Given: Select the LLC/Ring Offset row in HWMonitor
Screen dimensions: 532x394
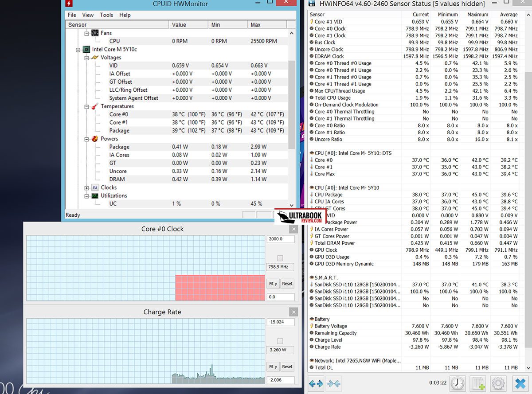Looking at the screenshot, I should click(x=176, y=90).
